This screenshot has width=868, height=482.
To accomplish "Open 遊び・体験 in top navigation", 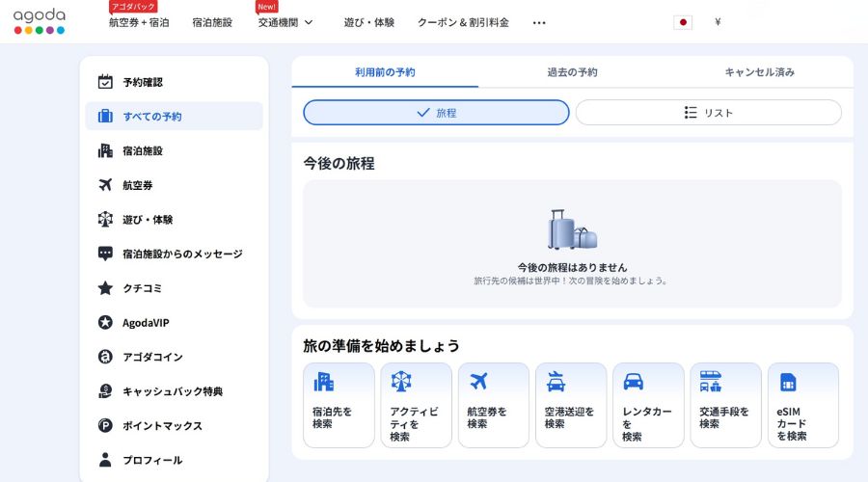I will [x=369, y=23].
